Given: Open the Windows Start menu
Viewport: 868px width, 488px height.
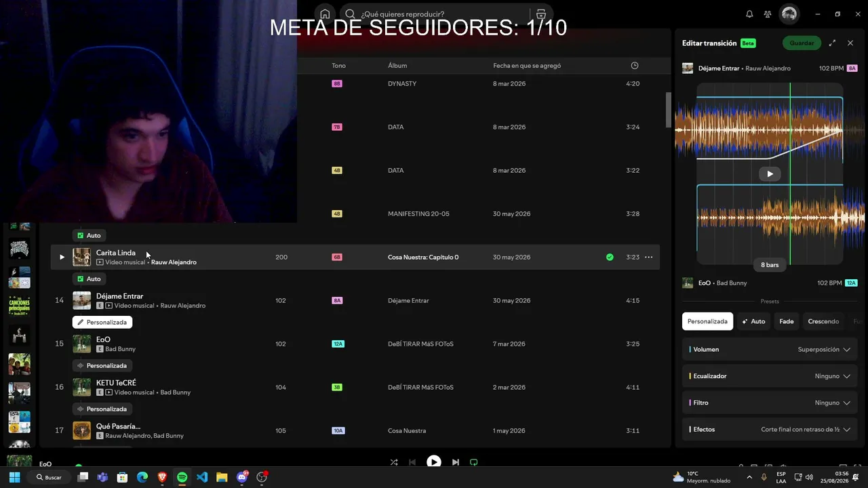Looking at the screenshot, I should tap(14, 477).
